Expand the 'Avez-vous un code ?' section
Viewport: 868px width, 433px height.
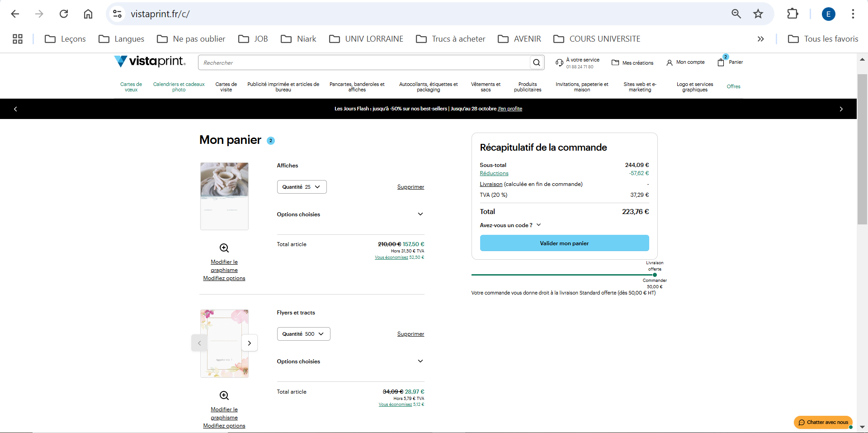click(538, 225)
